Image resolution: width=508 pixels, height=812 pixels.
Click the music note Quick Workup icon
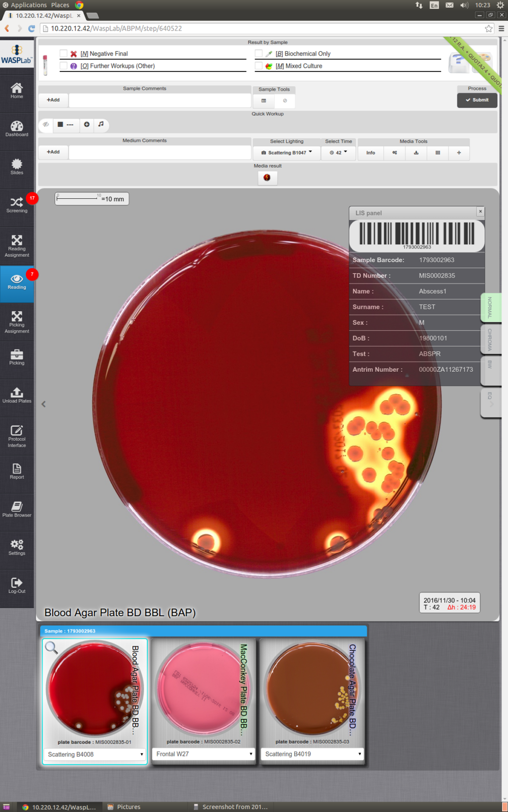[x=101, y=124]
